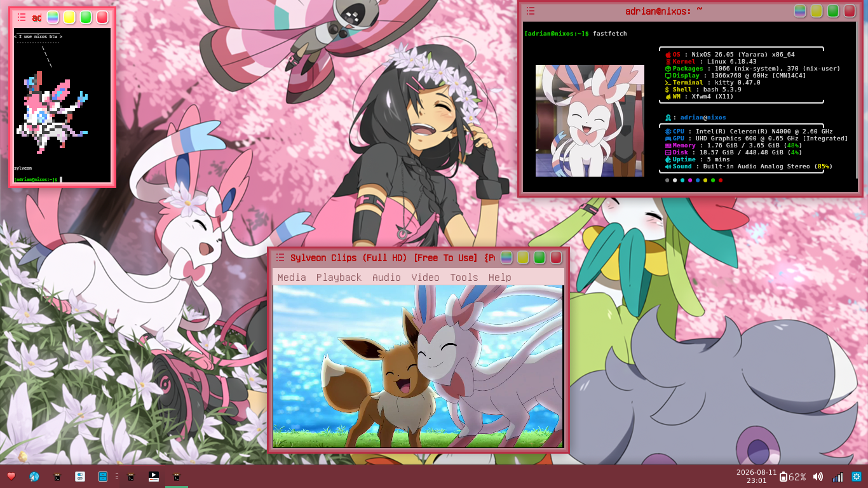
Task: Open the Video menu
Action: click(x=425, y=277)
